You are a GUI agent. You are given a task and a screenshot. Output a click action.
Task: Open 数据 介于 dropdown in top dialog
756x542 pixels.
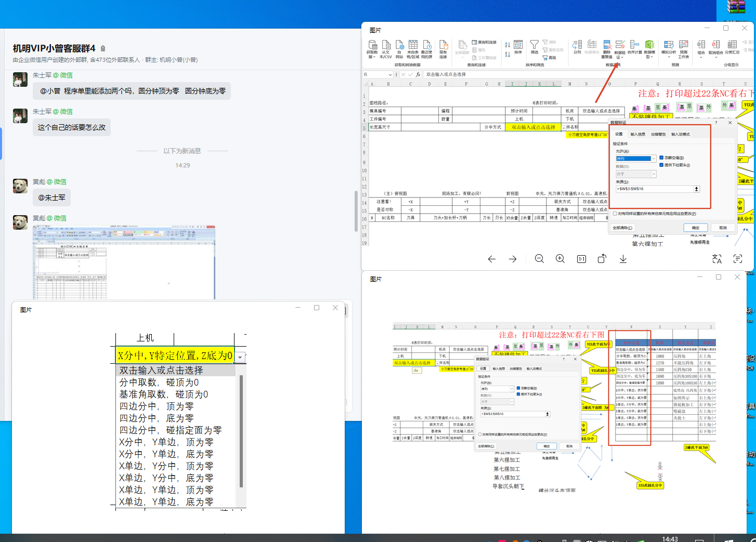coord(654,174)
